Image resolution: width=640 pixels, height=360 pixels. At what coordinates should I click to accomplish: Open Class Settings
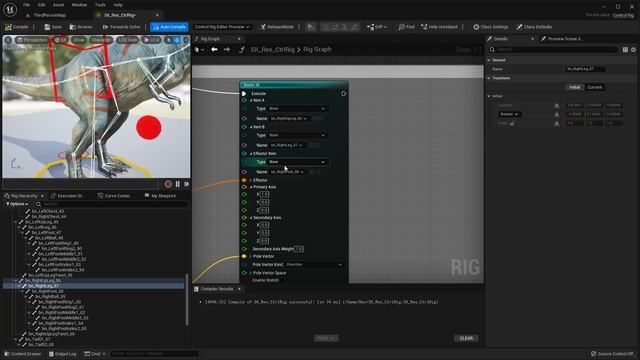tap(491, 27)
